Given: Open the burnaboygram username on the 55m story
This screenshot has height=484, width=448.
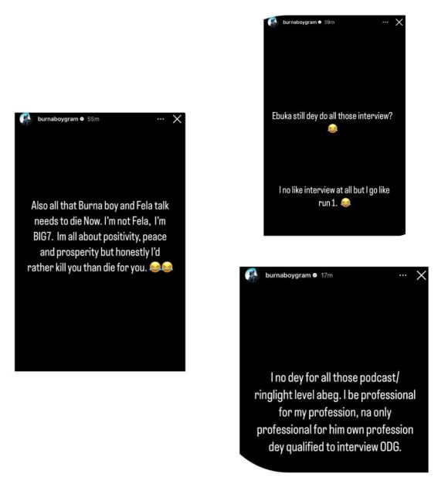Looking at the screenshot, I should tap(58, 119).
